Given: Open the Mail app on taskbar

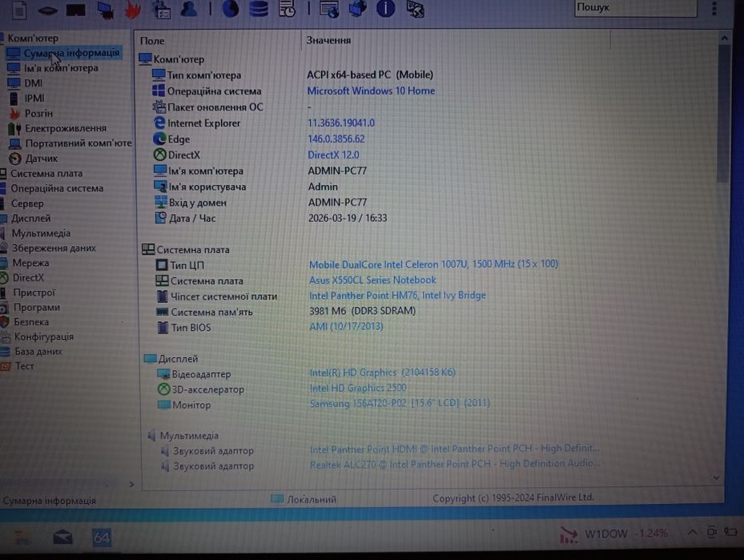Looking at the screenshot, I should pos(62,538).
